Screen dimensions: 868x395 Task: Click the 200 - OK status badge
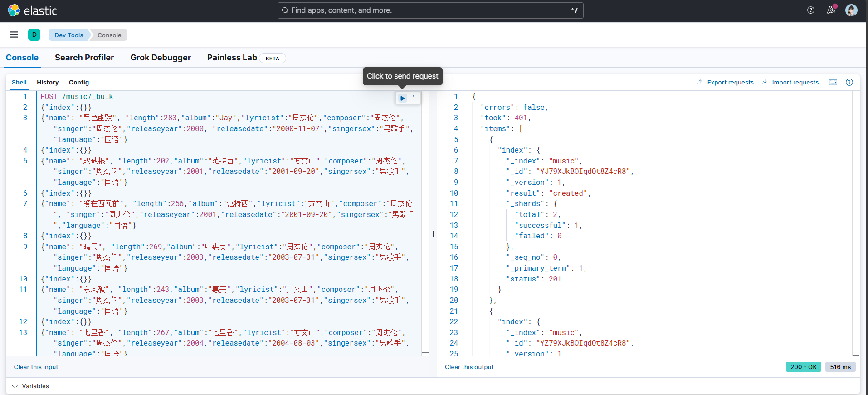coord(803,367)
